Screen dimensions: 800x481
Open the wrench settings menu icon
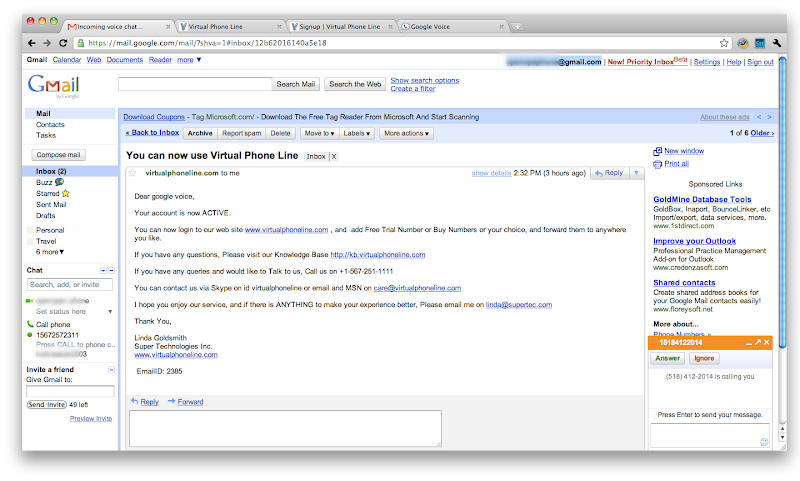click(777, 43)
